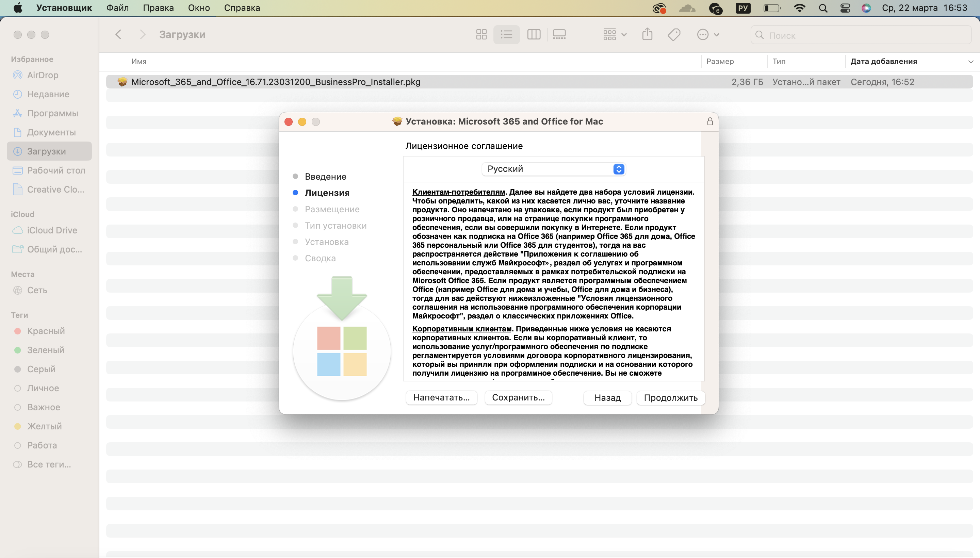Click Назад button in installer

pos(606,397)
